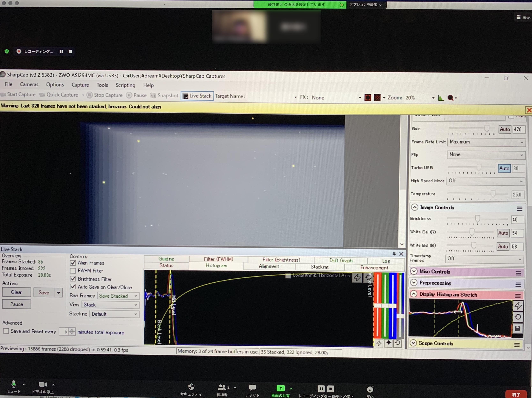The height and width of the screenshot is (398, 532).
Task: Click the Zoom security shield icon
Action: [x=191, y=387]
